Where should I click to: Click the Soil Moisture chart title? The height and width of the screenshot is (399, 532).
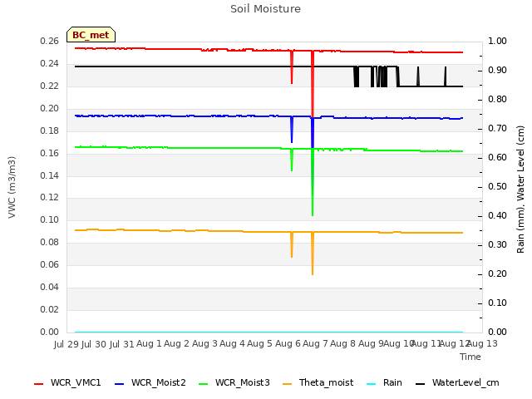pos(265,9)
